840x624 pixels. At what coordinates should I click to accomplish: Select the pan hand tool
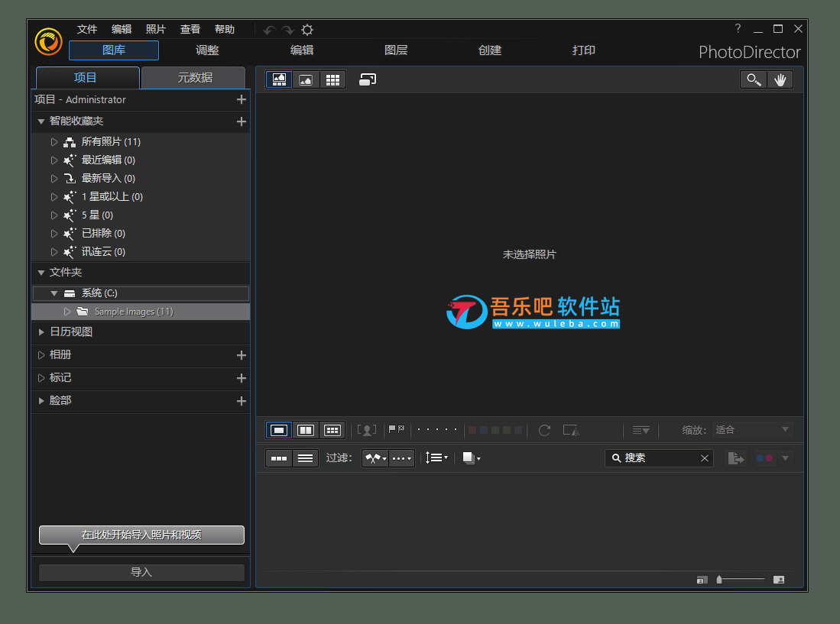(780, 79)
